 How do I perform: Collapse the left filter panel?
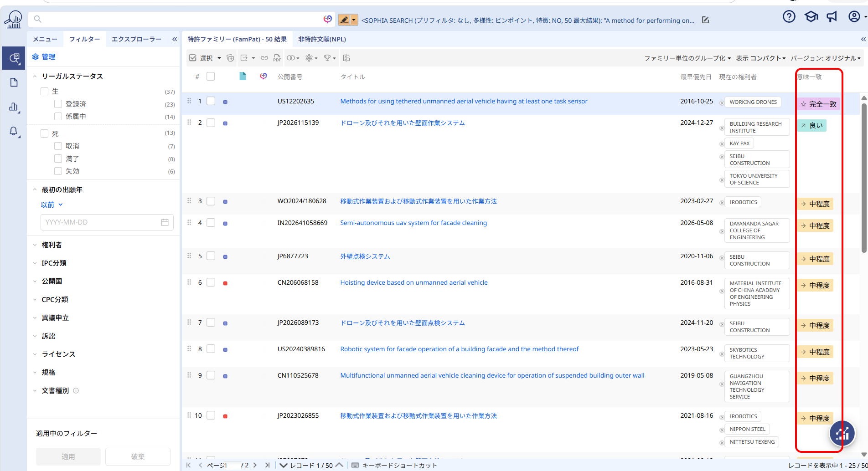[x=174, y=39]
